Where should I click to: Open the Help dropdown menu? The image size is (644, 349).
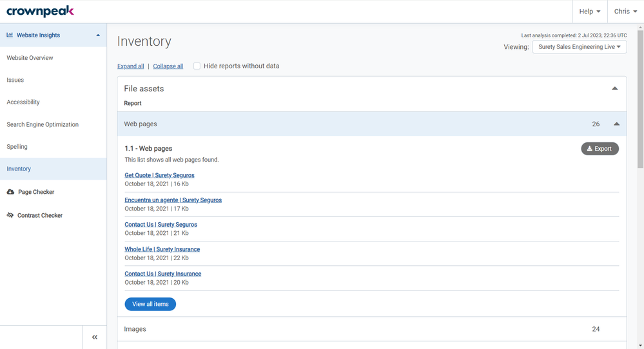[x=589, y=12]
